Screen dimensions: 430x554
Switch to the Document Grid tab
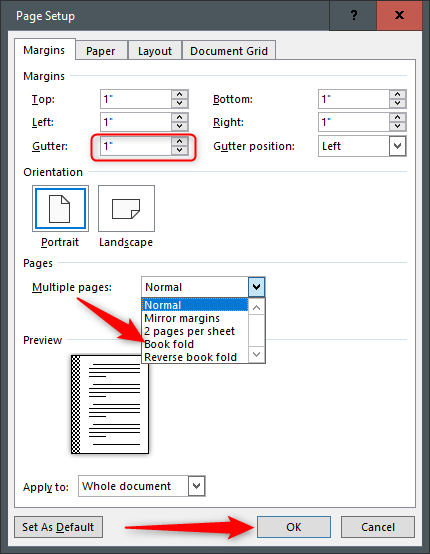click(x=229, y=51)
